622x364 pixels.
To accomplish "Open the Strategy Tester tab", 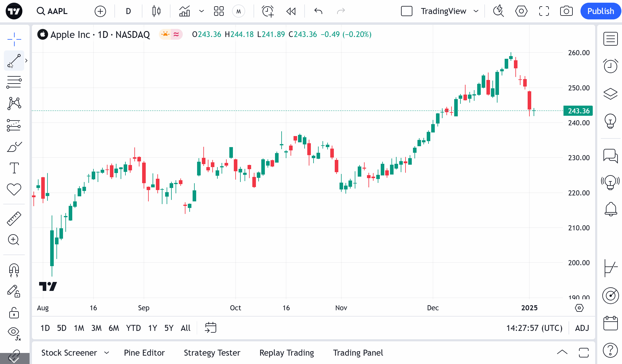I will tap(212, 353).
